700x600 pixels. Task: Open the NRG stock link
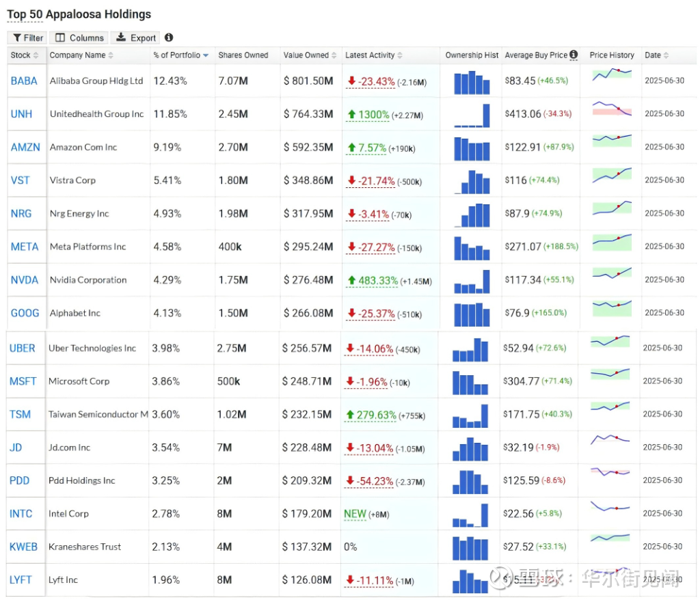(x=21, y=213)
